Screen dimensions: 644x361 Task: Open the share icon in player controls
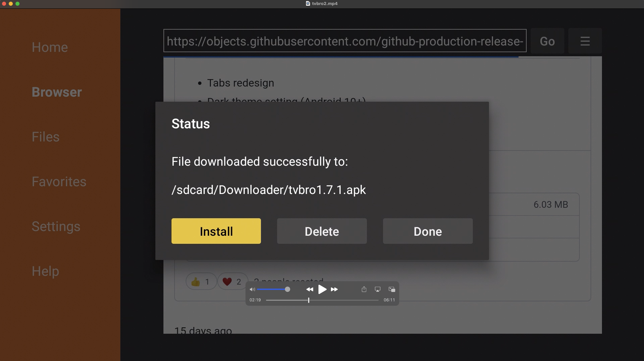(364, 289)
